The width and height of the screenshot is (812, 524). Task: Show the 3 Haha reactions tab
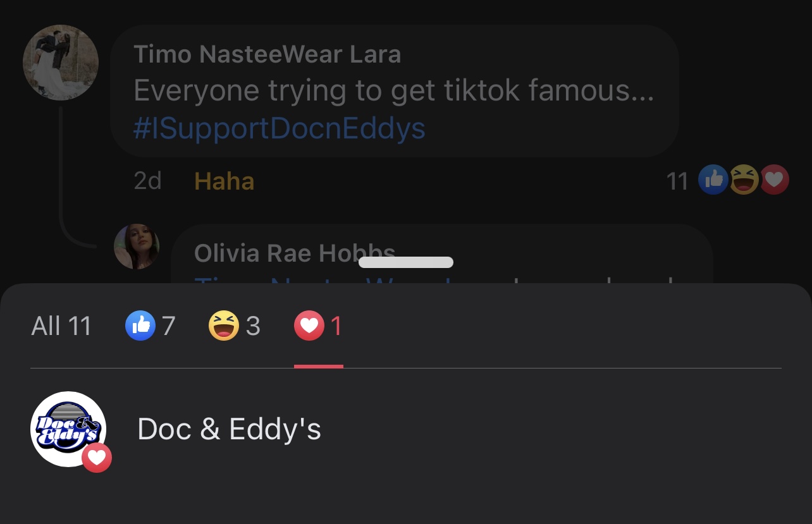[234, 326]
